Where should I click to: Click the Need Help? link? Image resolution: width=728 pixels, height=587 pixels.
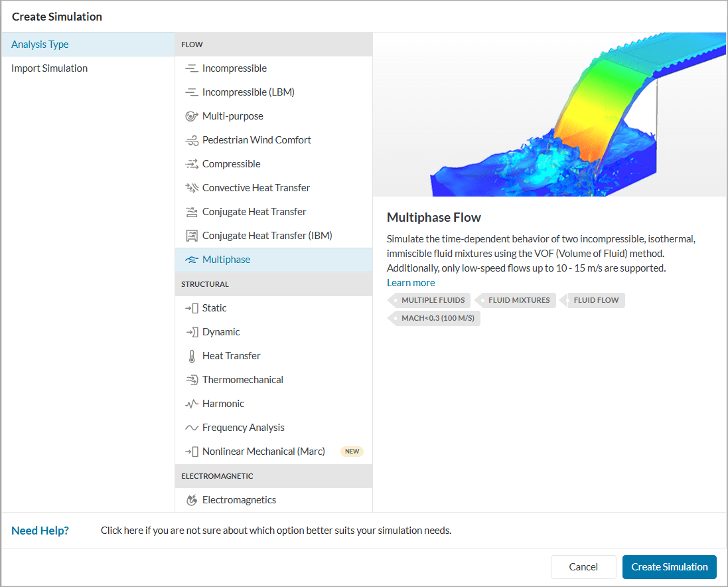coord(40,531)
